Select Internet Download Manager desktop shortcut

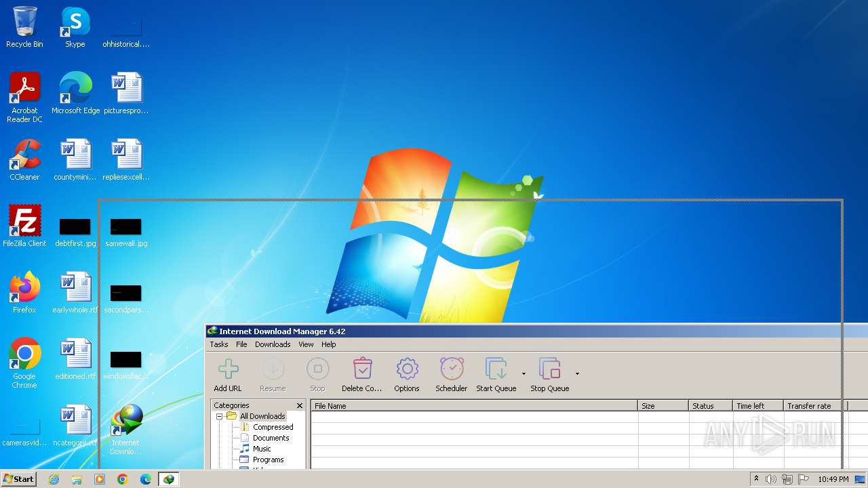126,430
